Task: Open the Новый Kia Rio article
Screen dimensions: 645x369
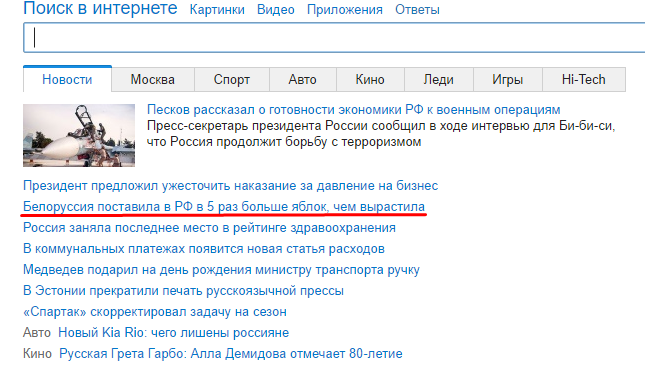Action: pos(174,332)
